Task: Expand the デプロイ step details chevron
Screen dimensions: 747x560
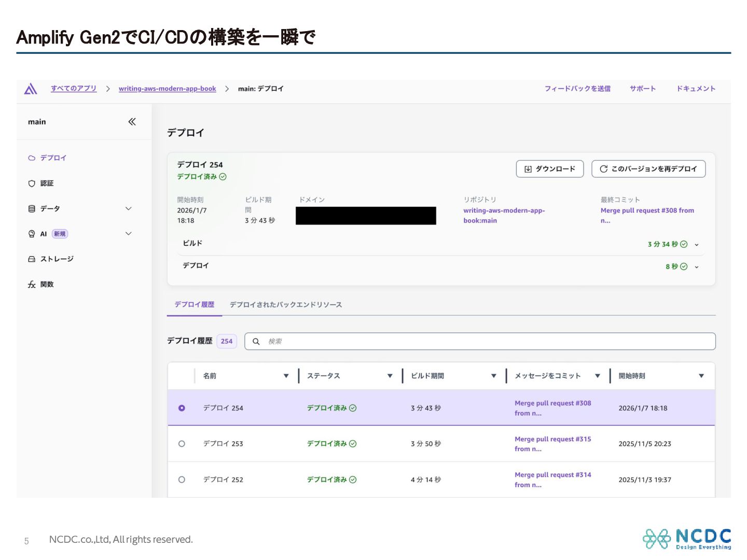Action: 697,267
